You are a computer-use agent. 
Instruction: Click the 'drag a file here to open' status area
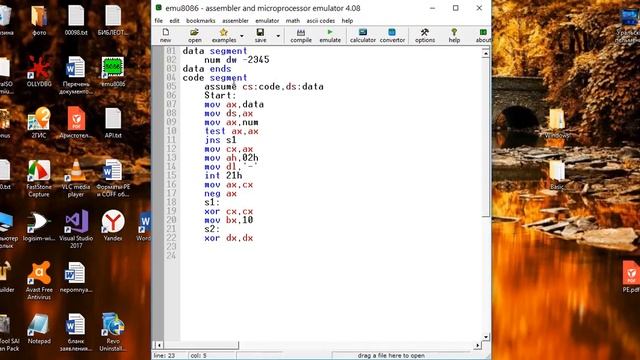pos(391,356)
